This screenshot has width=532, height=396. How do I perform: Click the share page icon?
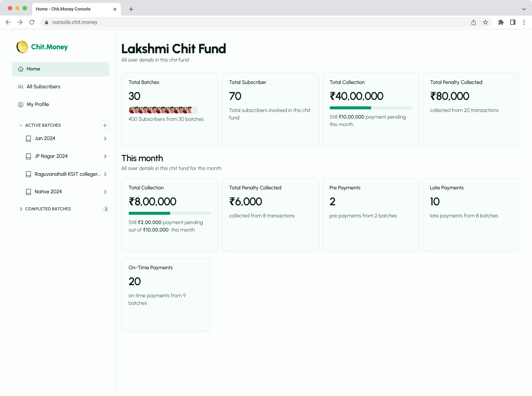click(473, 22)
